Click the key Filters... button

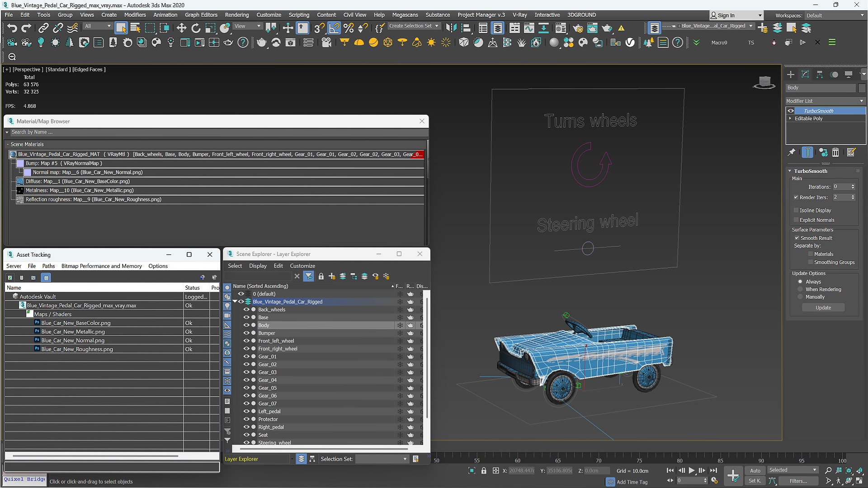798,481
